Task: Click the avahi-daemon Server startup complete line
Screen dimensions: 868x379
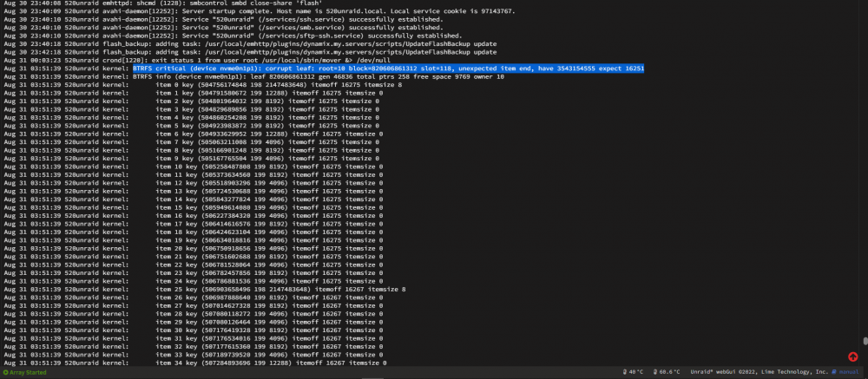Action: coord(259,11)
